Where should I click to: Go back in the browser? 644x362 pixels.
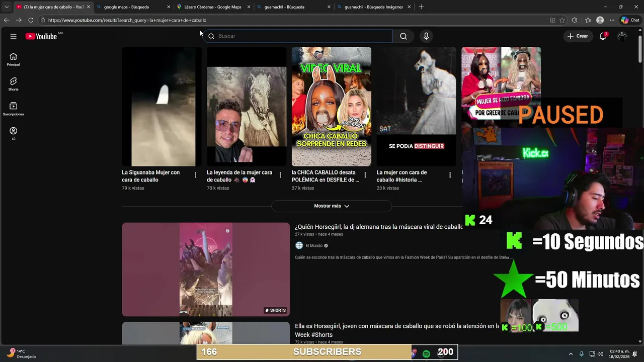click(x=6, y=20)
